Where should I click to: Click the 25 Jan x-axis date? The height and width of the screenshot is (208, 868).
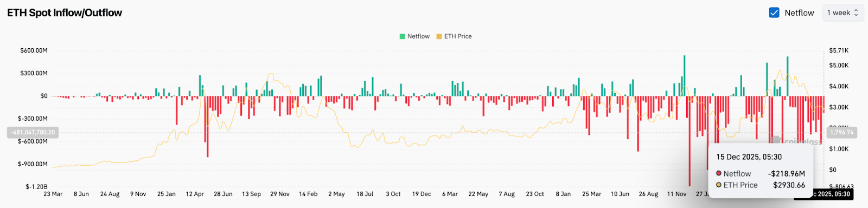167,194
